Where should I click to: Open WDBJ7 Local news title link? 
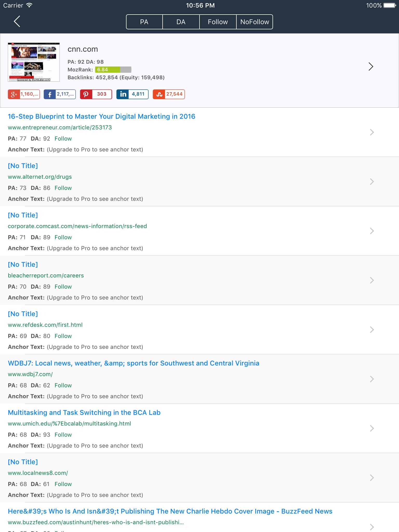[x=134, y=363]
